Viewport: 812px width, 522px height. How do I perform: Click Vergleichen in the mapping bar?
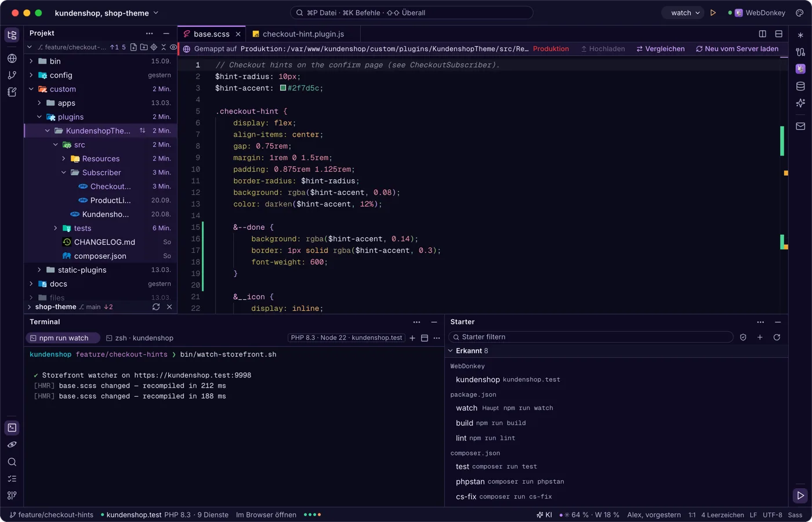pyautogui.click(x=661, y=49)
